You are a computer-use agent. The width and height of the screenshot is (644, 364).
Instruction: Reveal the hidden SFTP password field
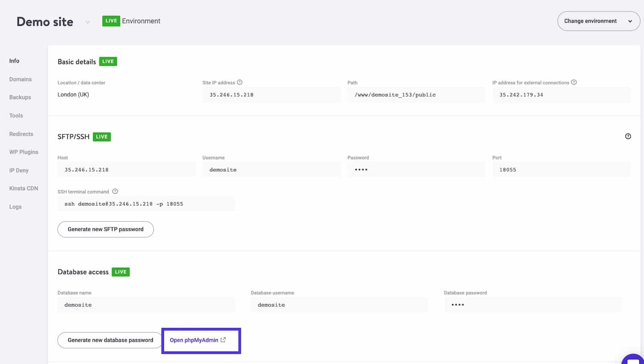pos(416,169)
